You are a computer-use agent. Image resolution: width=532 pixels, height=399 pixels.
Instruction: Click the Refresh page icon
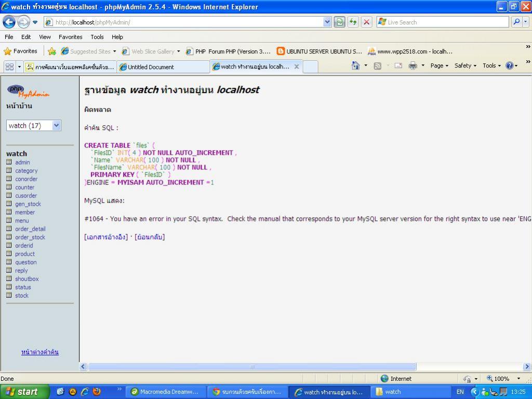pyautogui.click(x=353, y=22)
